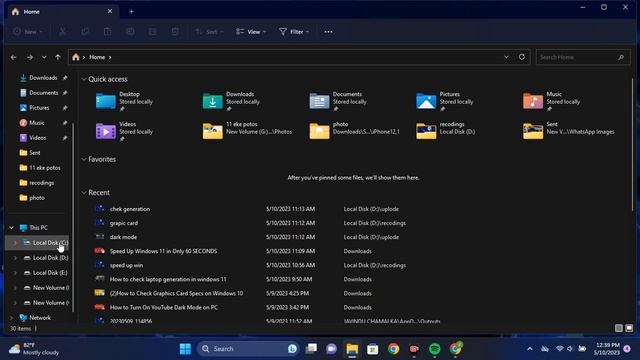
Task: Go back with the back arrow
Action: tap(13, 57)
